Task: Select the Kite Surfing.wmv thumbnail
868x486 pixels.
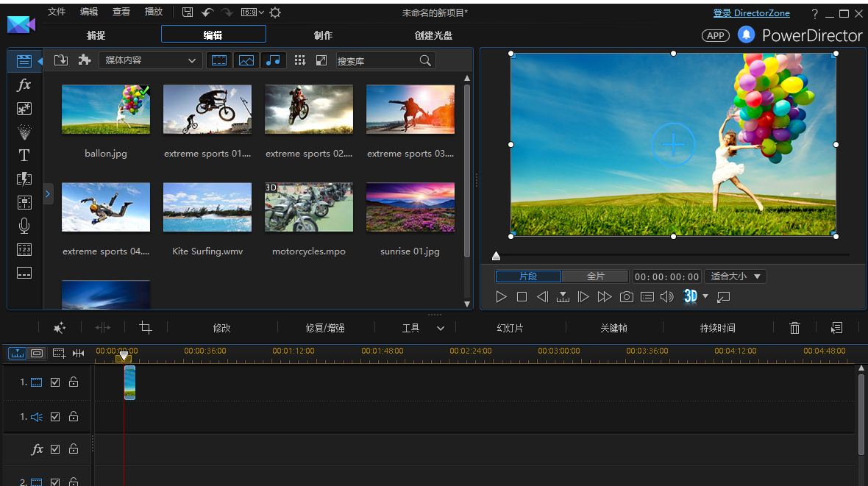Action: click(x=207, y=207)
